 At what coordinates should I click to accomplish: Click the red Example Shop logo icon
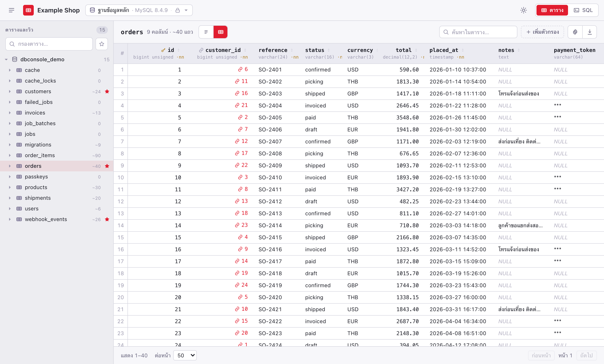tap(28, 10)
